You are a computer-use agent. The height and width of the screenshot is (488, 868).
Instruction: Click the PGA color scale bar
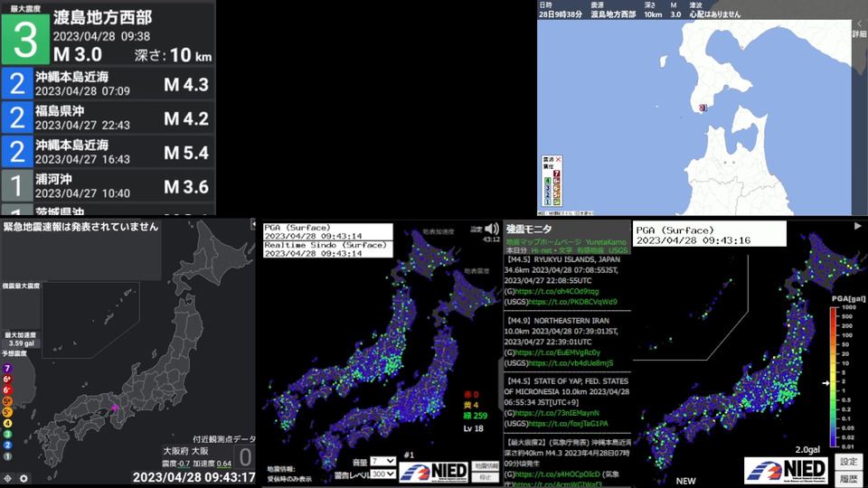(x=834, y=377)
